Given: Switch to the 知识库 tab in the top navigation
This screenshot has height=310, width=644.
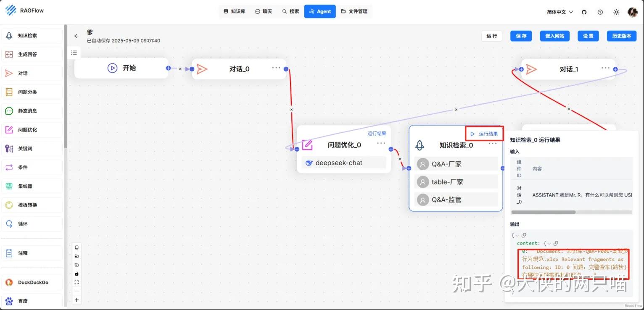Looking at the screenshot, I should click(x=234, y=11).
